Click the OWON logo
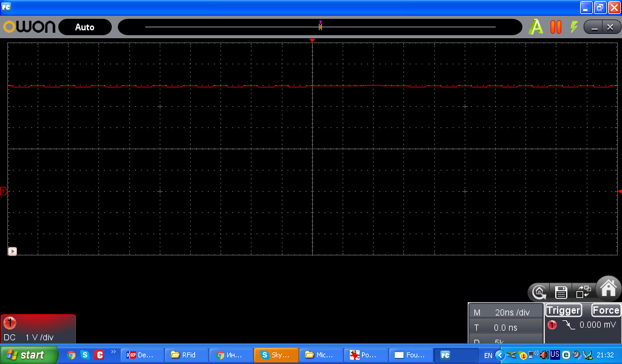Screen dimensions: 622x364 [x=29, y=27]
